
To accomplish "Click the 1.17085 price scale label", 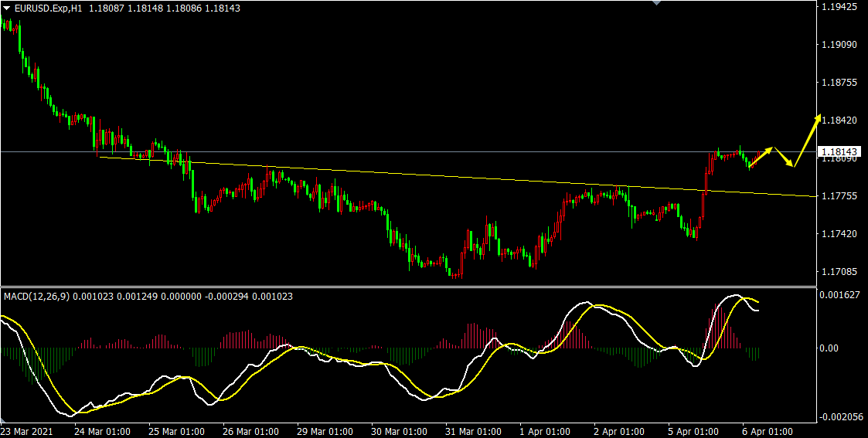I will coord(840,272).
